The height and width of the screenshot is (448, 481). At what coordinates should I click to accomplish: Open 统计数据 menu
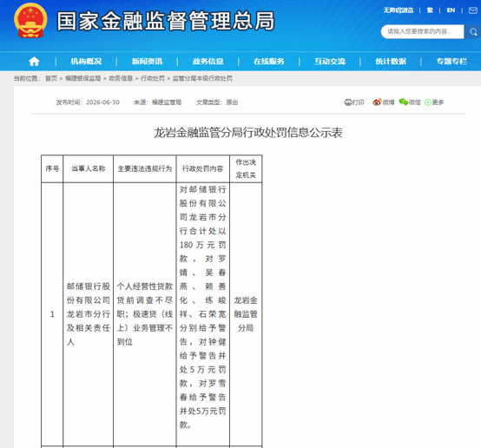pyautogui.click(x=391, y=62)
